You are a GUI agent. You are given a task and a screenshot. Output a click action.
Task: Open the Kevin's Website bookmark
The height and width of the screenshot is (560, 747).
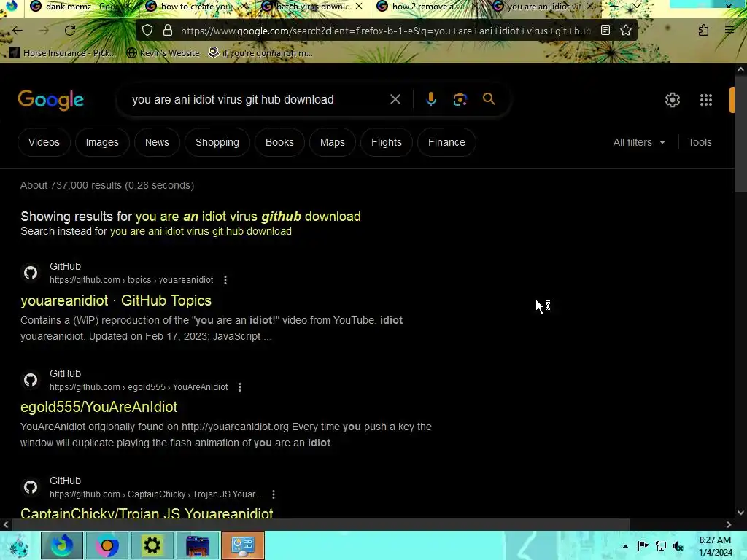pos(163,53)
